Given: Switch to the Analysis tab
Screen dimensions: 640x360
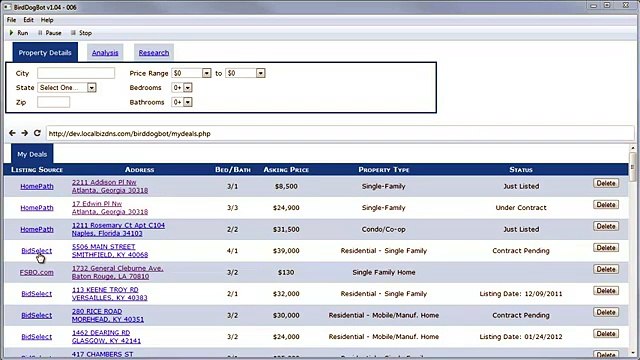Looking at the screenshot, I should click(105, 53).
